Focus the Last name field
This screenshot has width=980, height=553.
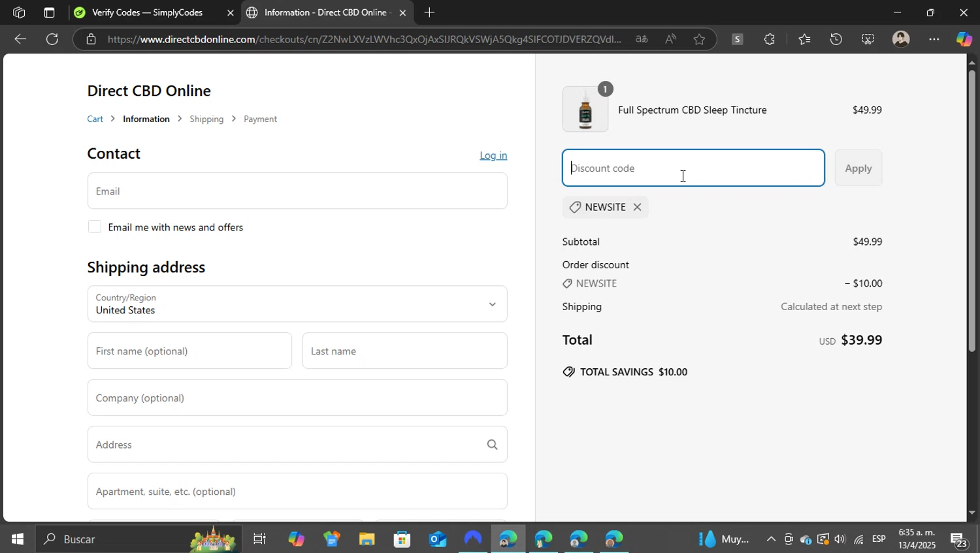pos(404,351)
